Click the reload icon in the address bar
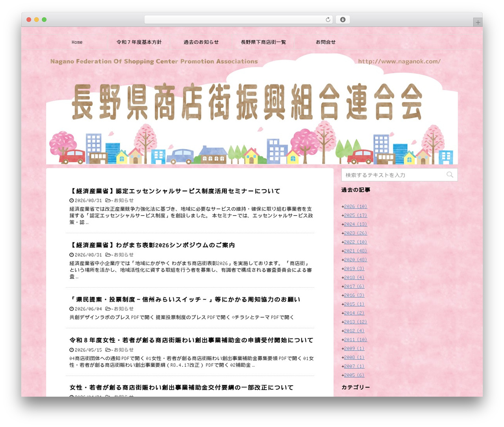504x427 pixels. [328, 20]
